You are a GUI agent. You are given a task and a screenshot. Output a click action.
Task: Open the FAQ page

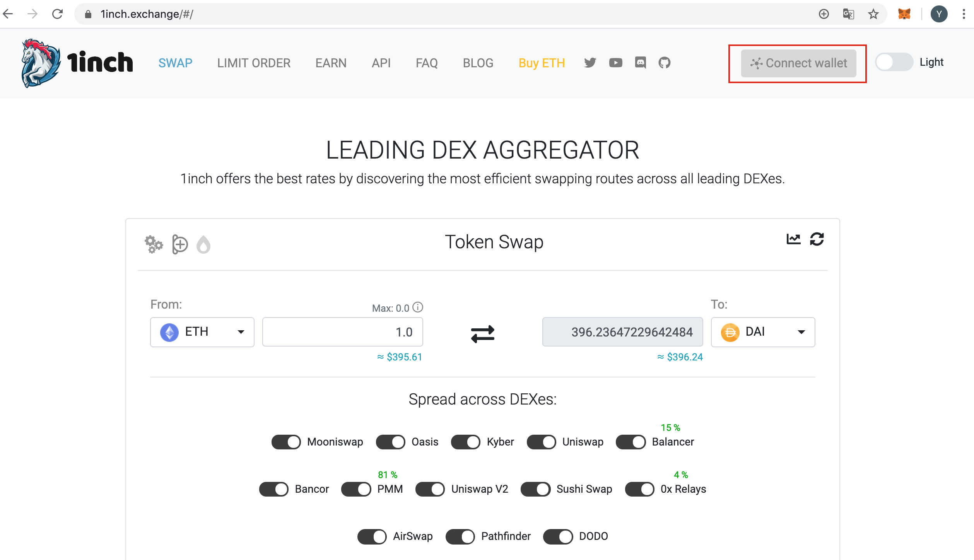pos(427,63)
